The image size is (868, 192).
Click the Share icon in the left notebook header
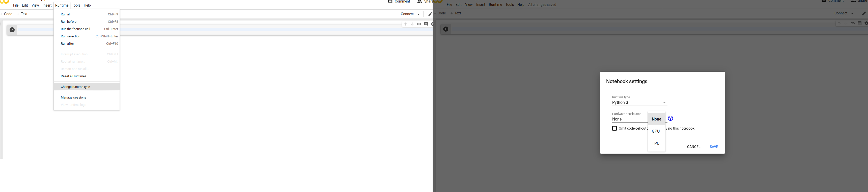point(420,2)
